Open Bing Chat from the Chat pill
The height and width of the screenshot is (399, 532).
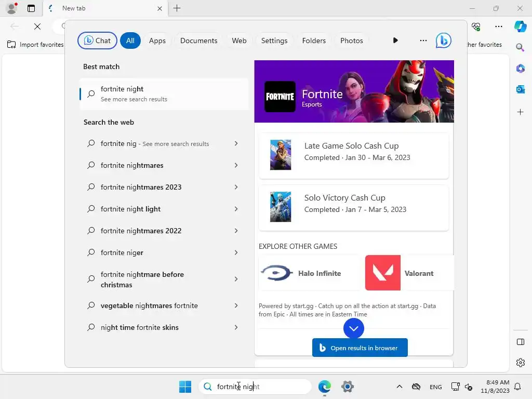(x=97, y=41)
